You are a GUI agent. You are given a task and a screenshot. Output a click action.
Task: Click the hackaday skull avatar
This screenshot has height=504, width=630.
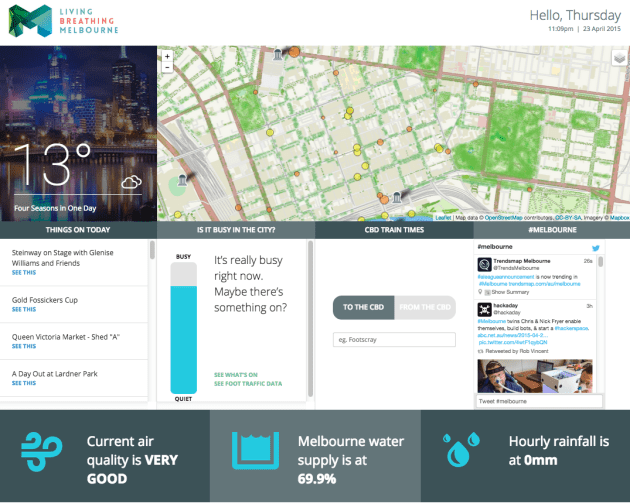(484, 309)
